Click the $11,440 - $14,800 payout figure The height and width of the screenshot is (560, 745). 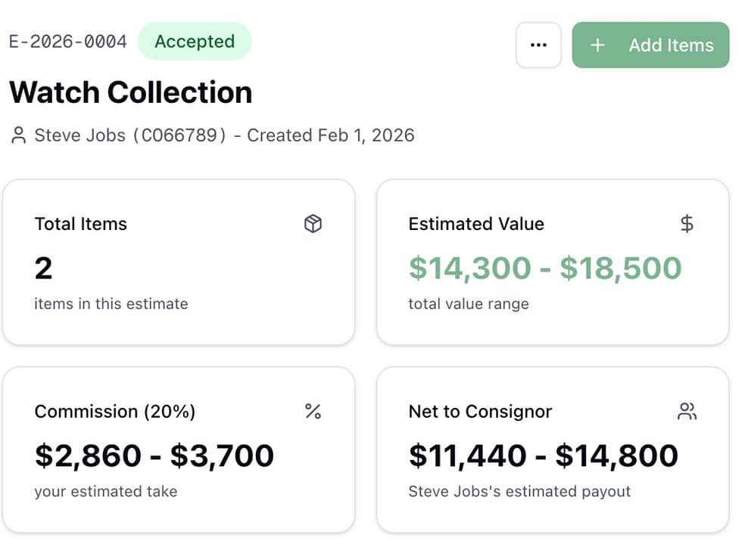pyautogui.click(x=543, y=455)
